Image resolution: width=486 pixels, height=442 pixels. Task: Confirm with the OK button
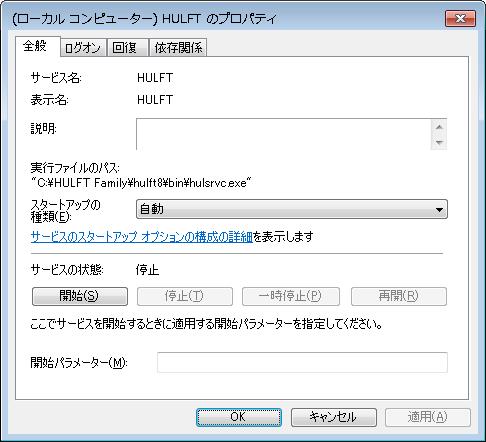pyautogui.click(x=239, y=417)
